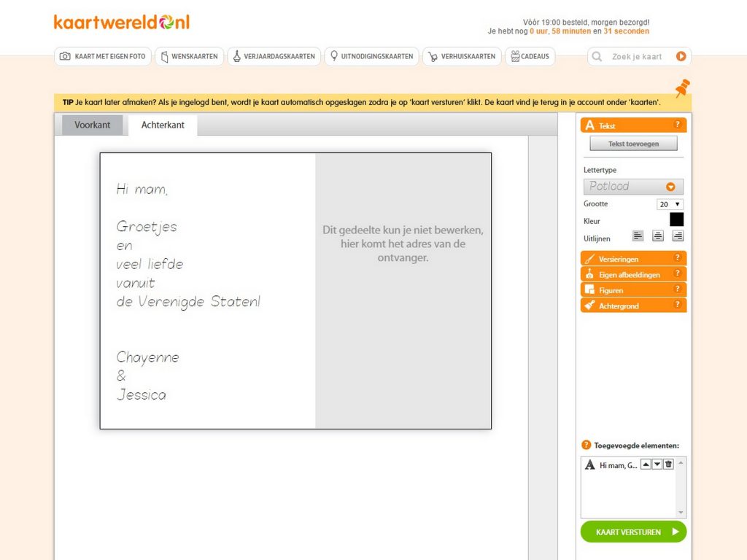Move 'Hi mam' element down one layer
This screenshot has width=747, height=560.
tap(657, 464)
